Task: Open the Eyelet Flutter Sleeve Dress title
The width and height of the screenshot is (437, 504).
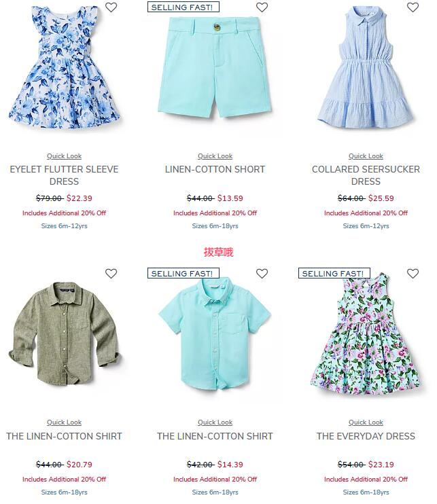Action: [65, 175]
